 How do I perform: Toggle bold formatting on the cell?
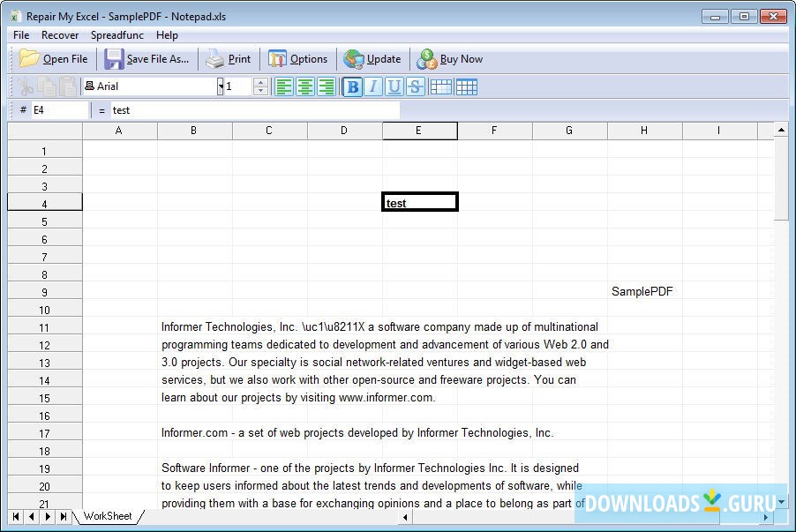pos(351,86)
